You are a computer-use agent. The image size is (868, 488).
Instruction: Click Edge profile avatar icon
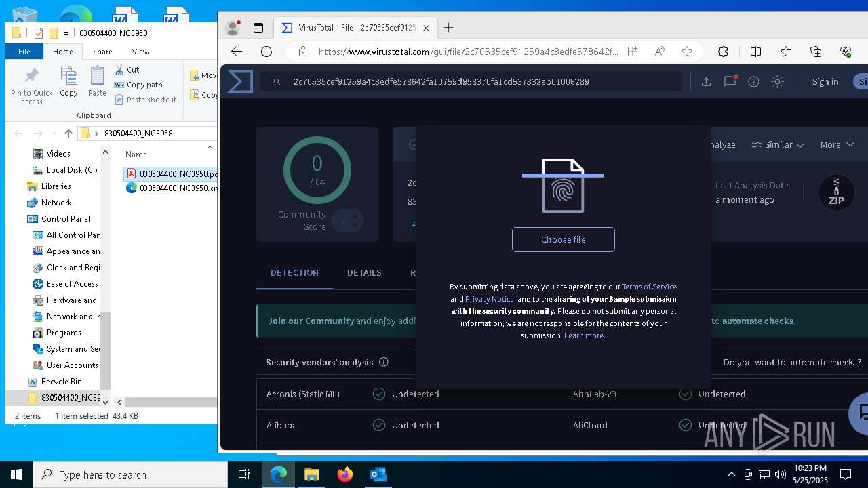pyautogui.click(x=233, y=28)
